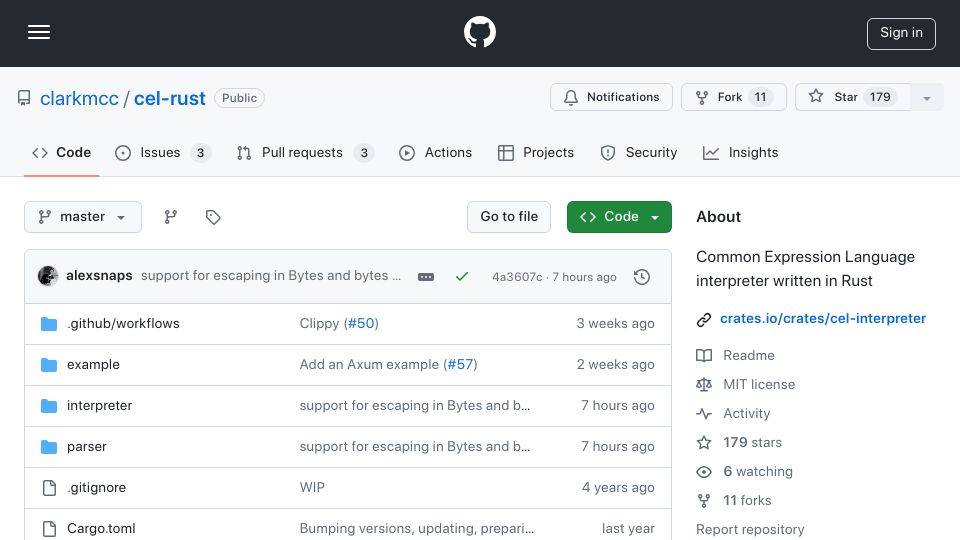Open commit history clock icon

coord(642,277)
